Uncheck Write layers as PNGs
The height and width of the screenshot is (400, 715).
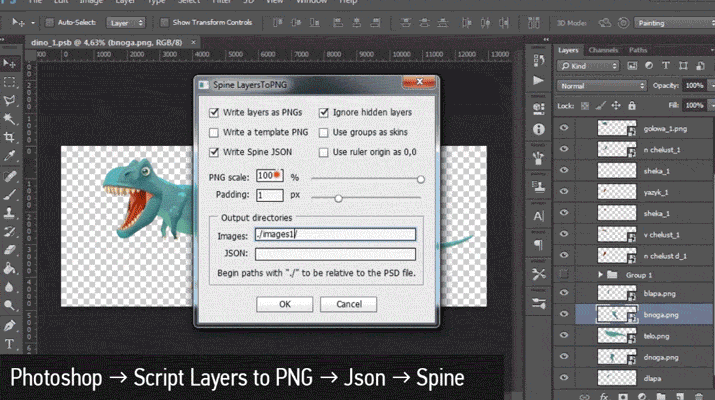pyautogui.click(x=213, y=112)
